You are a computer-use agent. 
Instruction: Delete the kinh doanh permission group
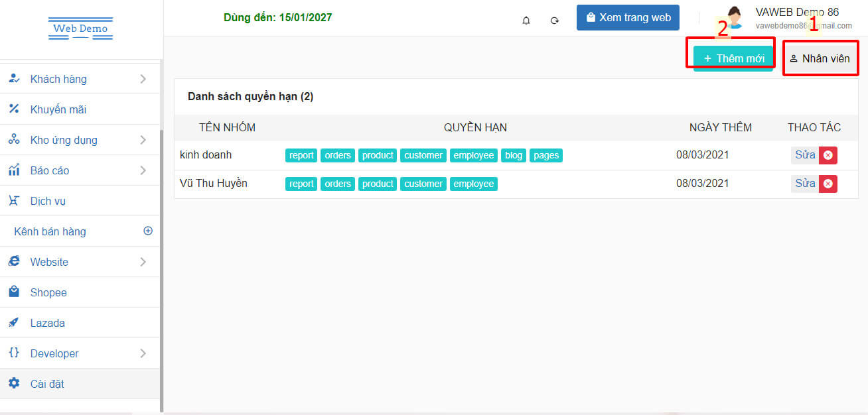point(828,155)
